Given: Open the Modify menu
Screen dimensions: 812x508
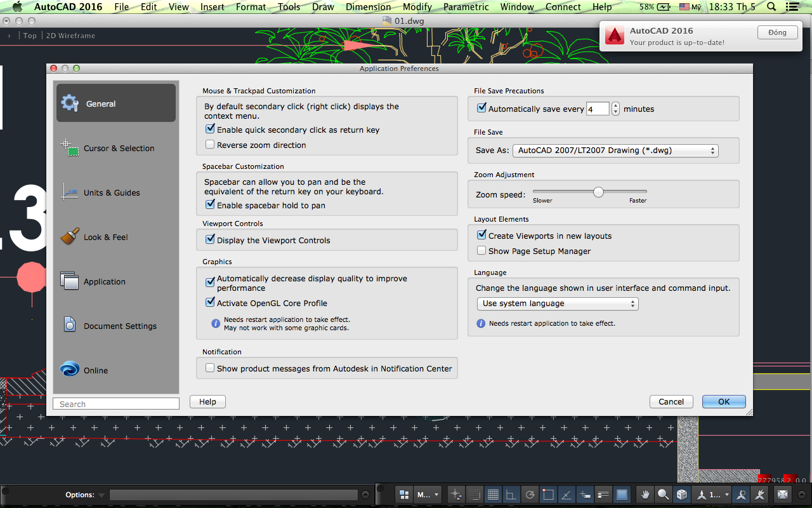Looking at the screenshot, I should [x=417, y=7].
